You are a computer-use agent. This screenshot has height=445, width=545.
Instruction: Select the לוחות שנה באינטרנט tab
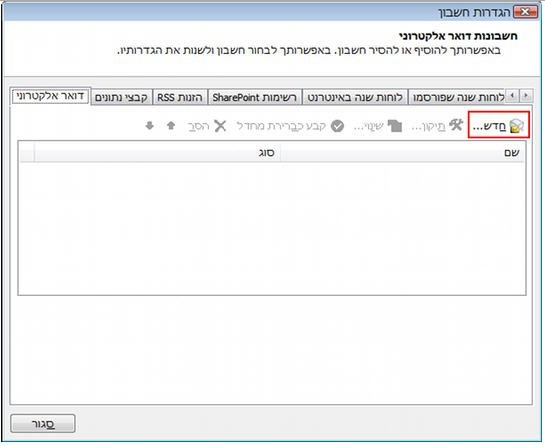click(355, 97)
